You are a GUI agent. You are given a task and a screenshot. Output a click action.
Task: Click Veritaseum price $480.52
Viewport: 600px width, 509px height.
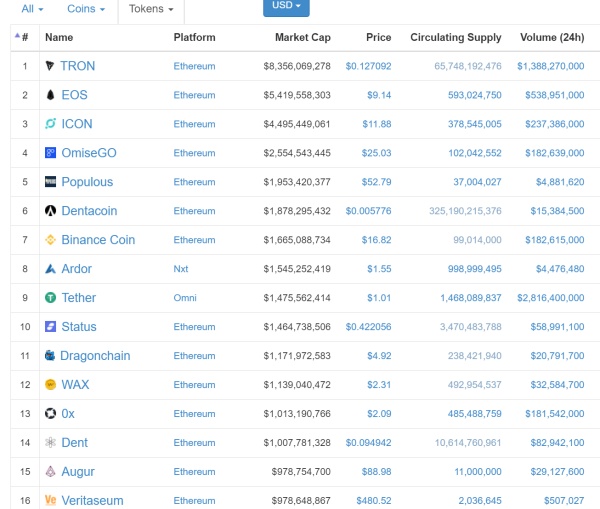373,501
